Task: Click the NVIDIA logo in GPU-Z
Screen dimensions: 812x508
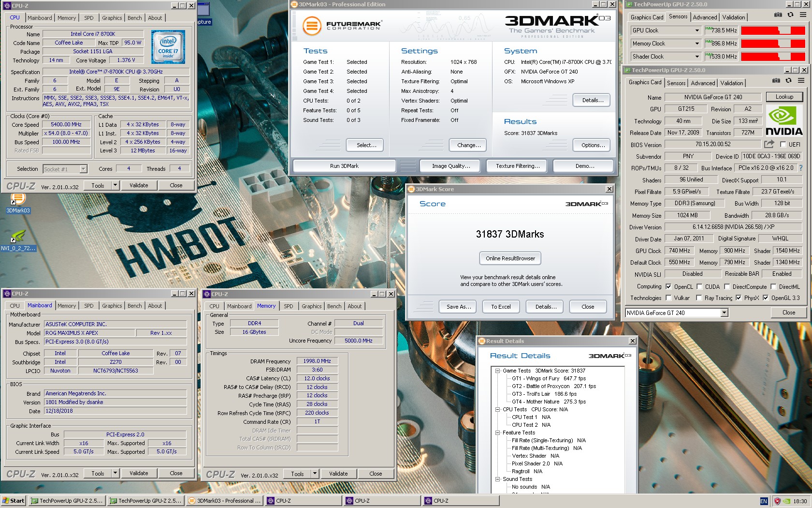Action: click(x=783, y=121)
